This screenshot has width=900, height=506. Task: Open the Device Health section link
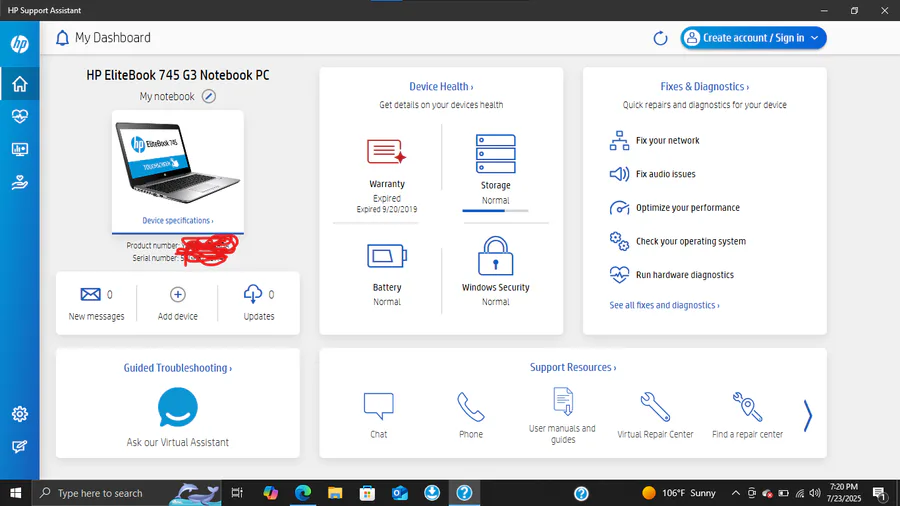[441, 87]
